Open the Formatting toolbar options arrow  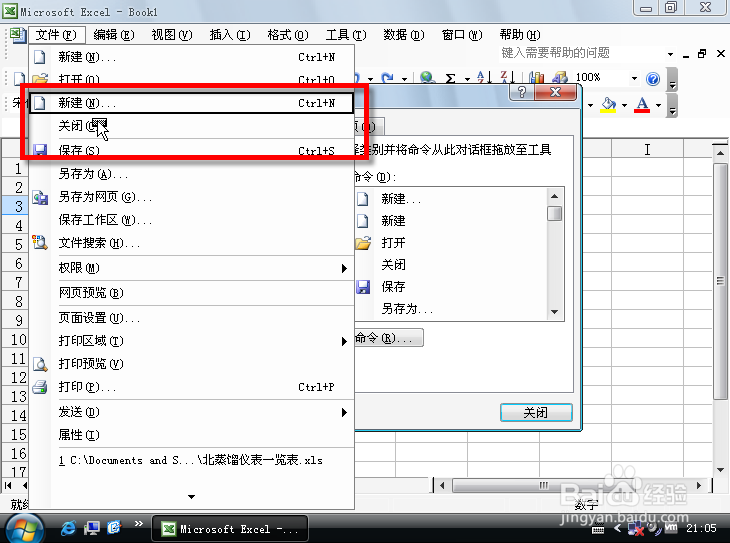point(672,106)
